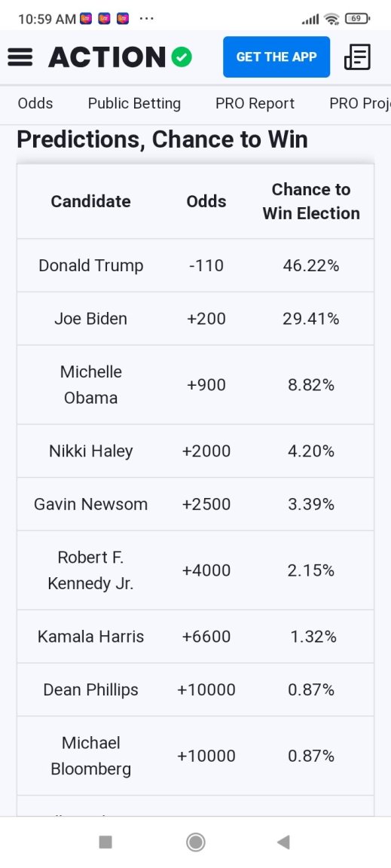Select Joe Biden's +200 odds cell
This screenshot has width=391, height=868.
pos(206,319)
